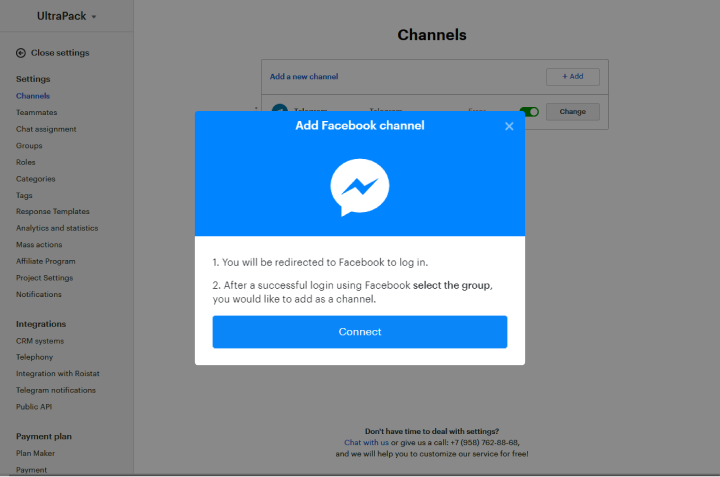
Task: Open the UltraPack project dropdown
Action: (67, 16)
